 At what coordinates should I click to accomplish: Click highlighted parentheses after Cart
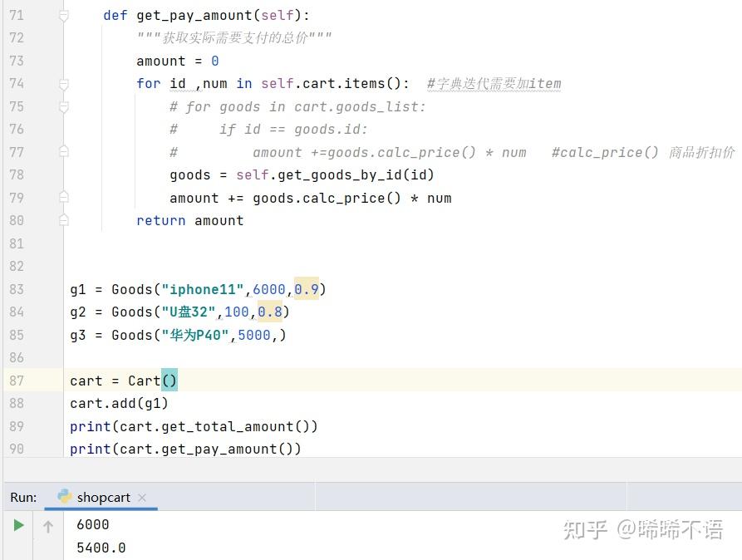[170, 380]
